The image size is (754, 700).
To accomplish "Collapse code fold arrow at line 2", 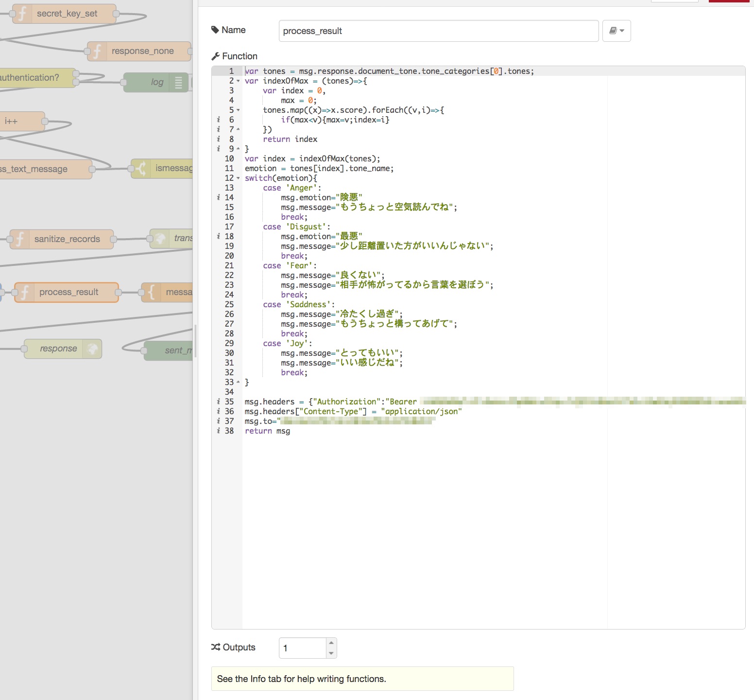I will pos(238,81).
